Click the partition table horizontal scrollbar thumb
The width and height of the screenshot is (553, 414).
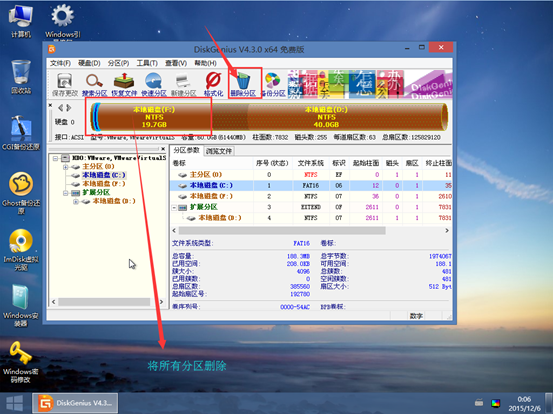pyautogui.click(x=282, y=231)
